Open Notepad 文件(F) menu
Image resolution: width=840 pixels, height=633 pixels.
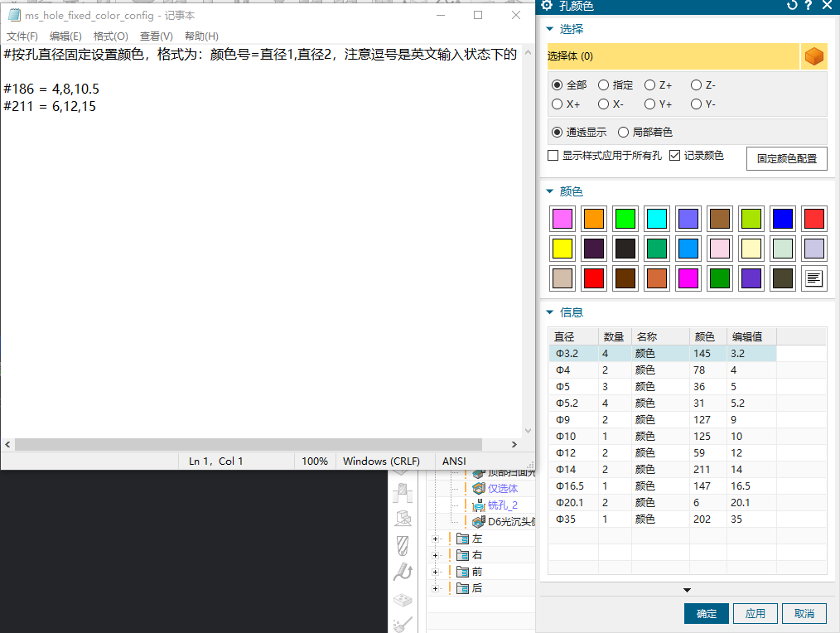point(22,36)
